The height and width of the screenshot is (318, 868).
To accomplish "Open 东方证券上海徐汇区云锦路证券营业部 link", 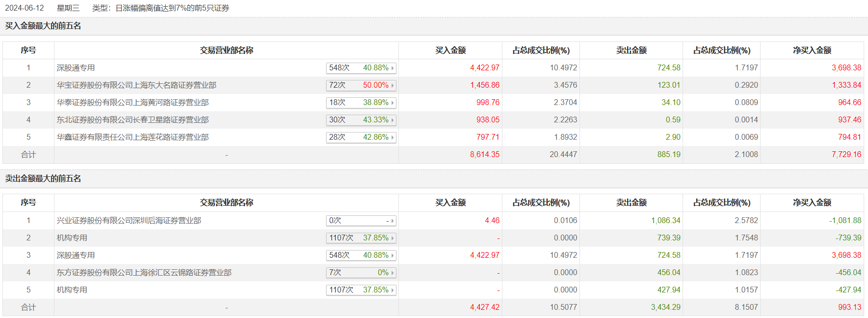I will [x=144, y=273].
